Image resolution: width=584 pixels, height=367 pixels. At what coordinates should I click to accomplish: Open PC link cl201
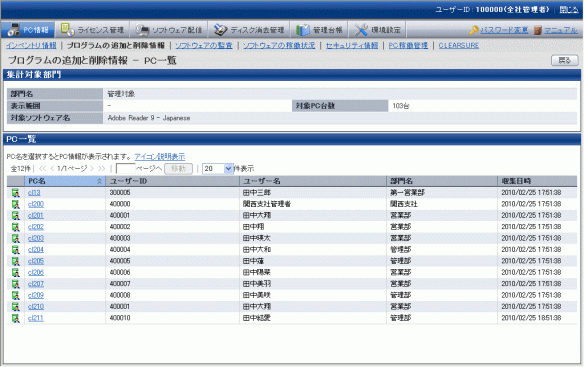(x=36, y=215)
